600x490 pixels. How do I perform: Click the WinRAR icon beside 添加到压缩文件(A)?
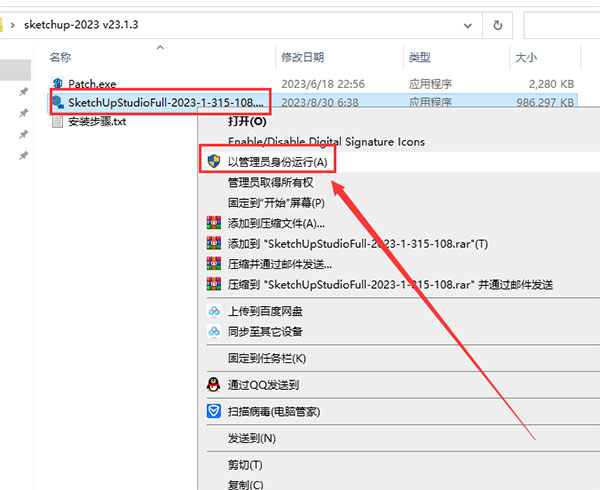[x=213, y=223]
